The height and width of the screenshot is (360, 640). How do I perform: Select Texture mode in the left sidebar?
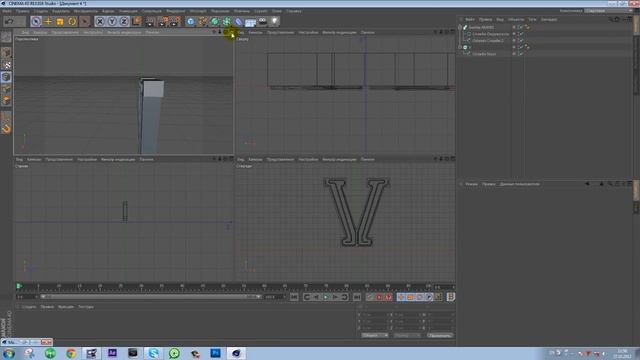pos(6,65)
